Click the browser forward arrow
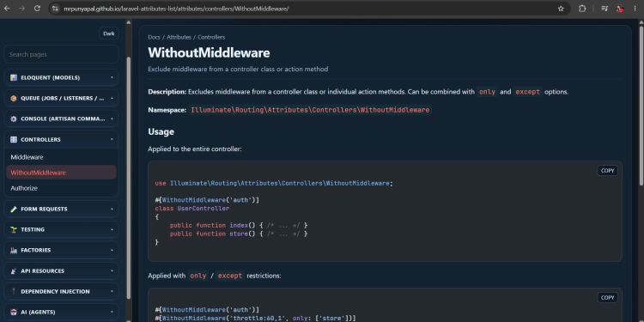The height and width of the screenshot is (322, 644). [x=21, y=9]
